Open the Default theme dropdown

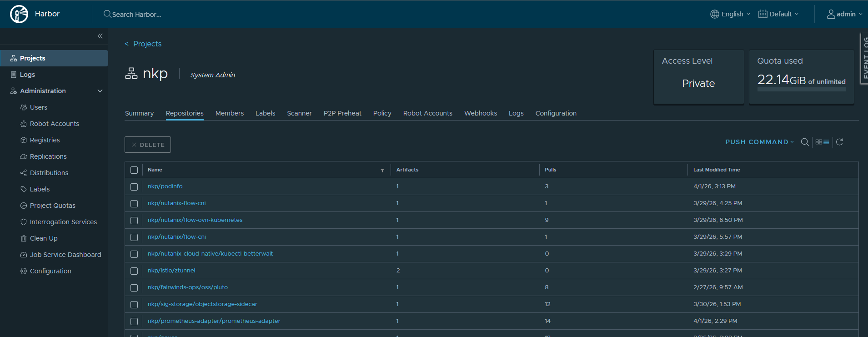(778, 14)
